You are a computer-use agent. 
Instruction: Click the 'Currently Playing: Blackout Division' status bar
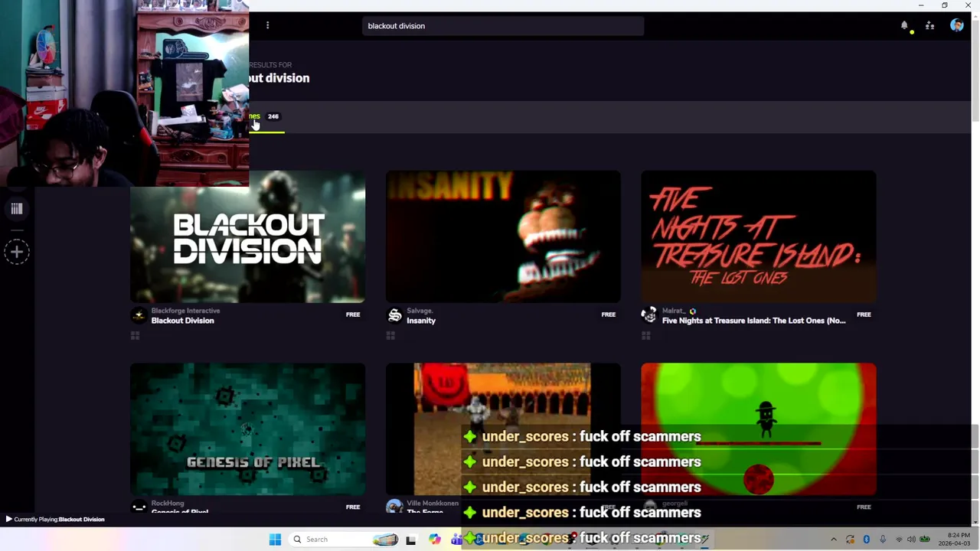coord(55,520)
